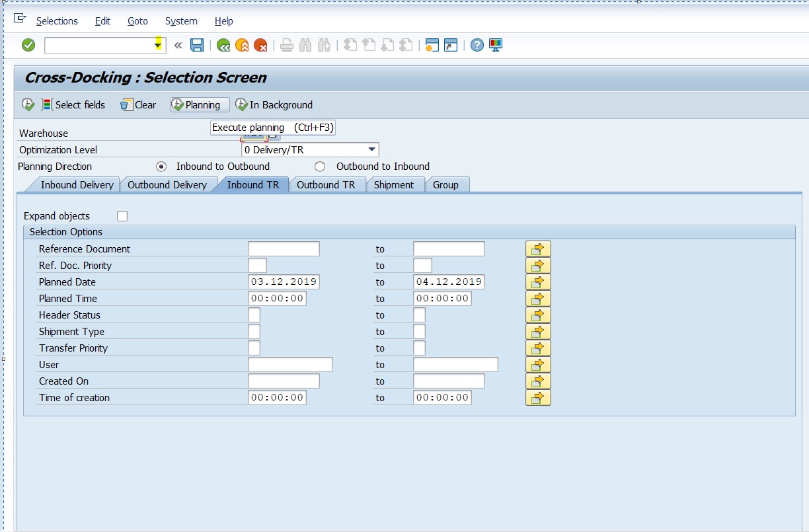Click the Print icon in the toolbar
The height and width of the screenshot is (532, 809).
(x=286, y=45)
